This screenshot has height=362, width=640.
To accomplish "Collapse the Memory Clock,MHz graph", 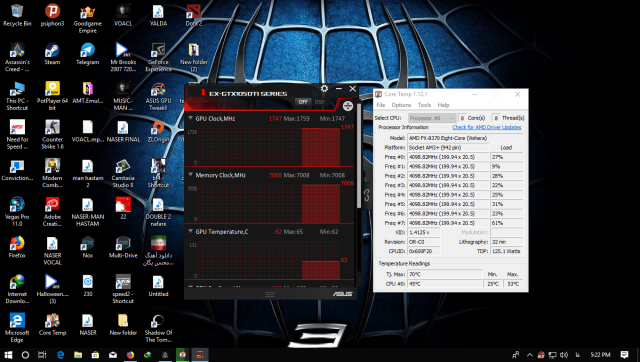I will click(x=190, y=175).
